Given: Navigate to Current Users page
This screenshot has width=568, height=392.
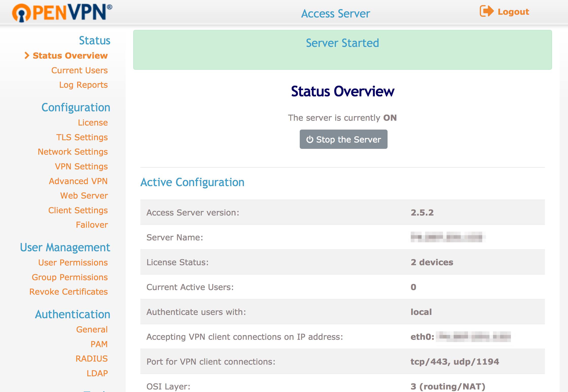Looking at the screenshot, I should click(x=79, y=69).
